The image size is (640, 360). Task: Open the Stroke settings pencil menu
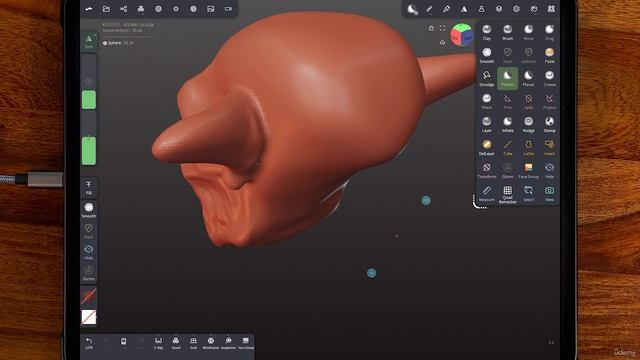pos(429,9)
